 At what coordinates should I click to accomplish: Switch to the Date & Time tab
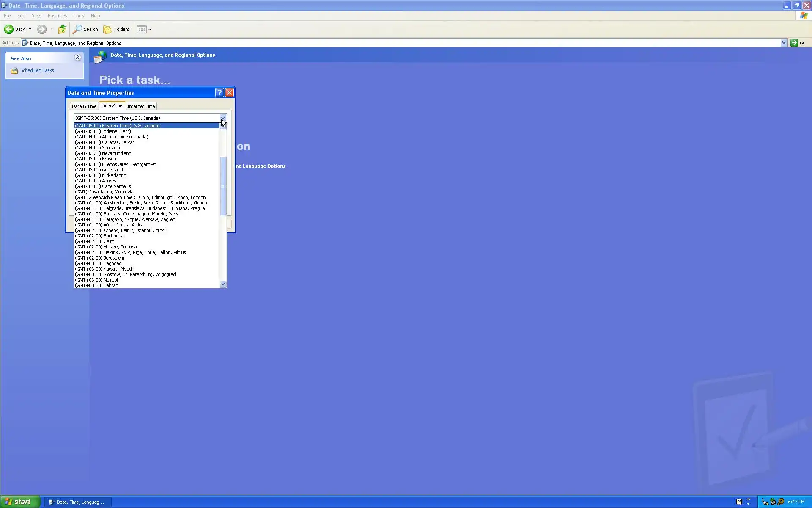[x=84, y=106]
